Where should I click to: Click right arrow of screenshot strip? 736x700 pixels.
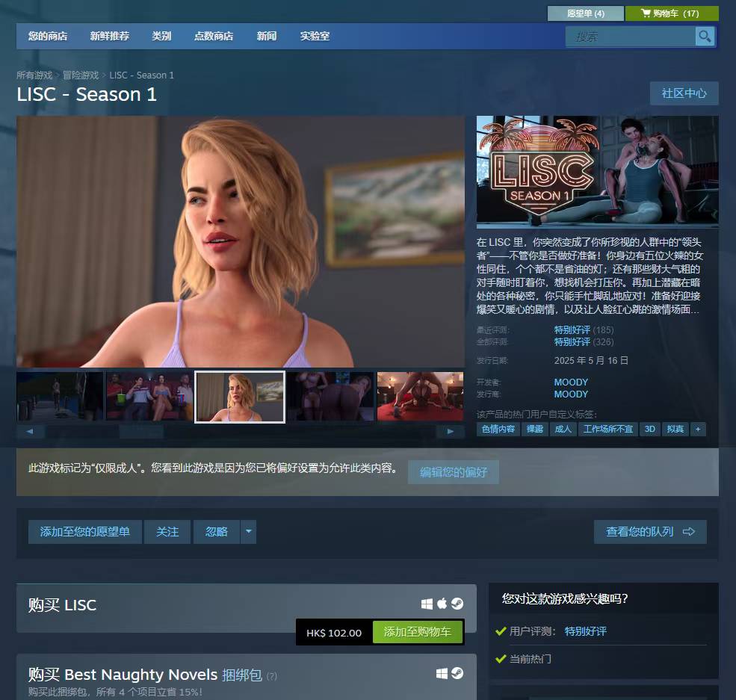tap(450, 431)
